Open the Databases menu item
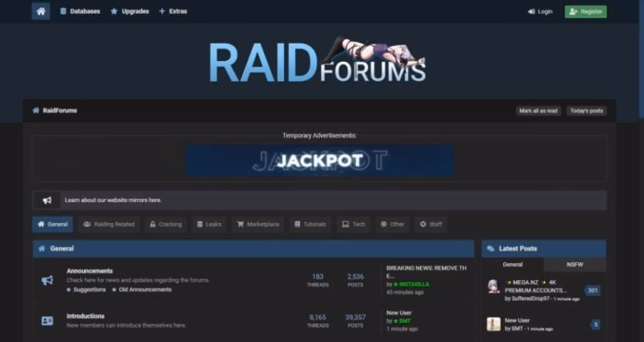Image resolution: width=644 pixels, height=342 pixels. [x=80, y=12]
